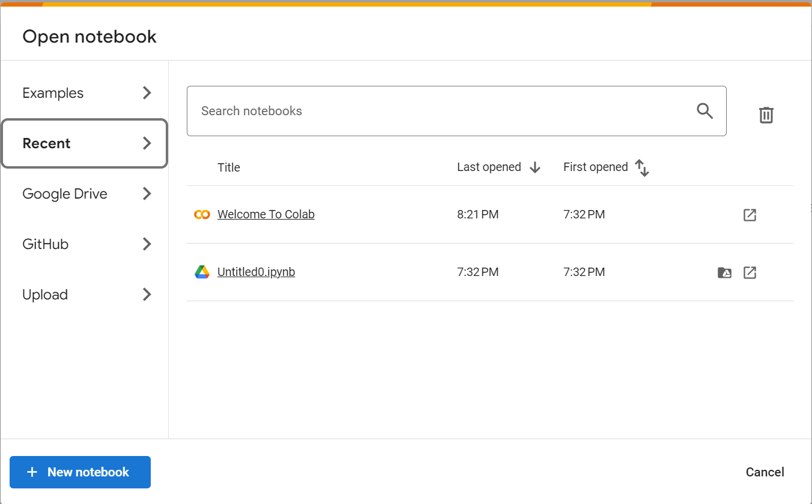Expand the Recent chevron
Viewport: 812px width, 504px height.
click(147, 143)
